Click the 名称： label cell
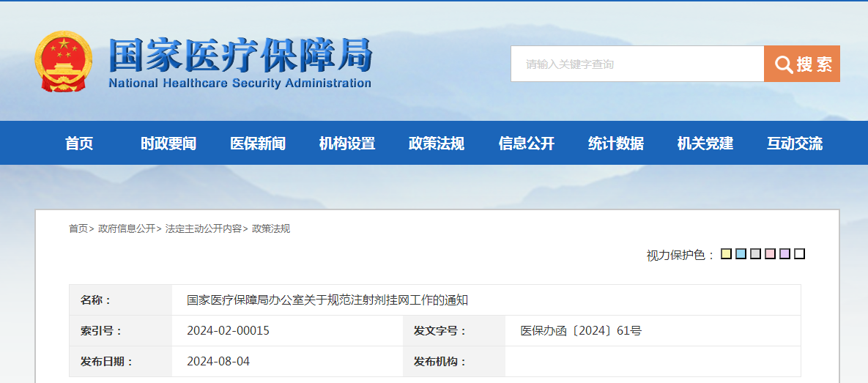 pyautogui.click(x=121, y=300)
